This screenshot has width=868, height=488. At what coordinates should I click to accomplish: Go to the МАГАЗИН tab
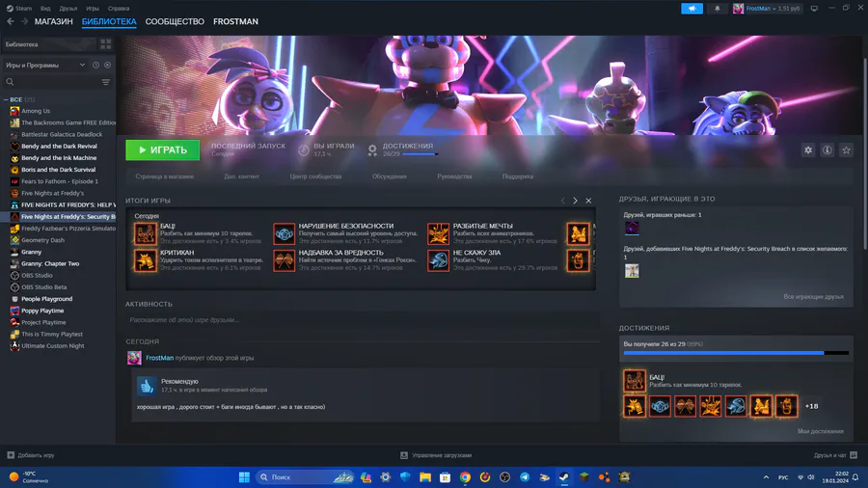coord(54,21)
